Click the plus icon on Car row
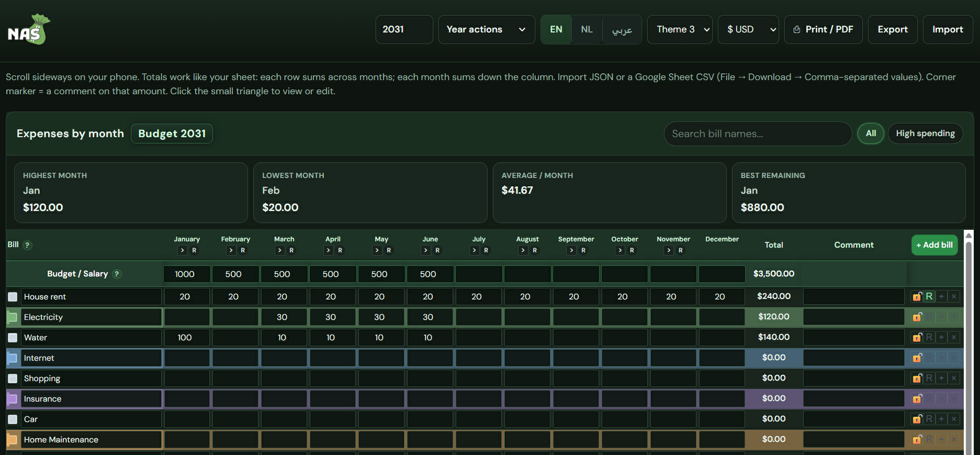Screen dimensions: 980x455 (x=941, y=419)
